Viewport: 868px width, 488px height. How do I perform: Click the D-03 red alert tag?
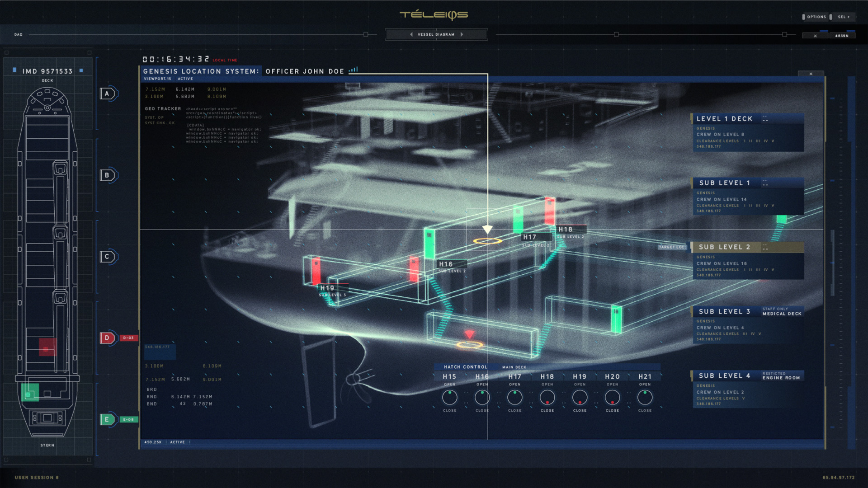[128, 338]
